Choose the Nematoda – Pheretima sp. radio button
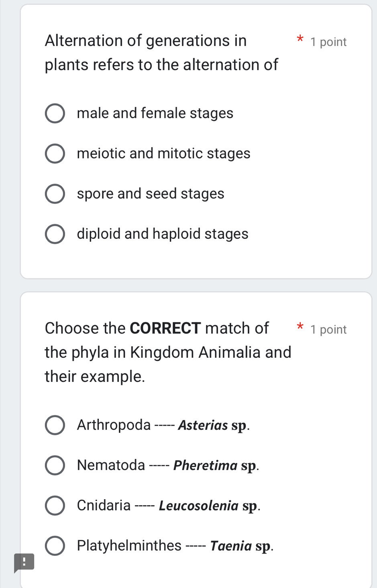Image resolution: width=377 pixels, height=588 pixels. (x=55, y=465)
